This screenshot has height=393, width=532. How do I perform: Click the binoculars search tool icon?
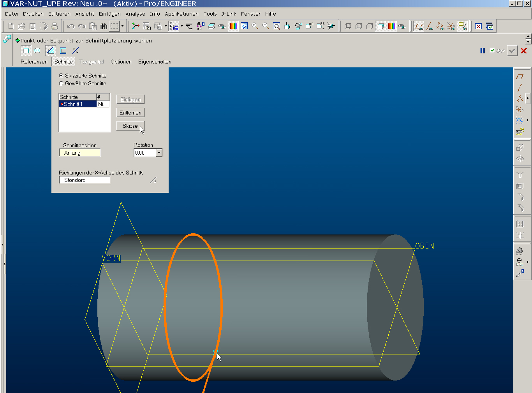[x=104, y=26]
